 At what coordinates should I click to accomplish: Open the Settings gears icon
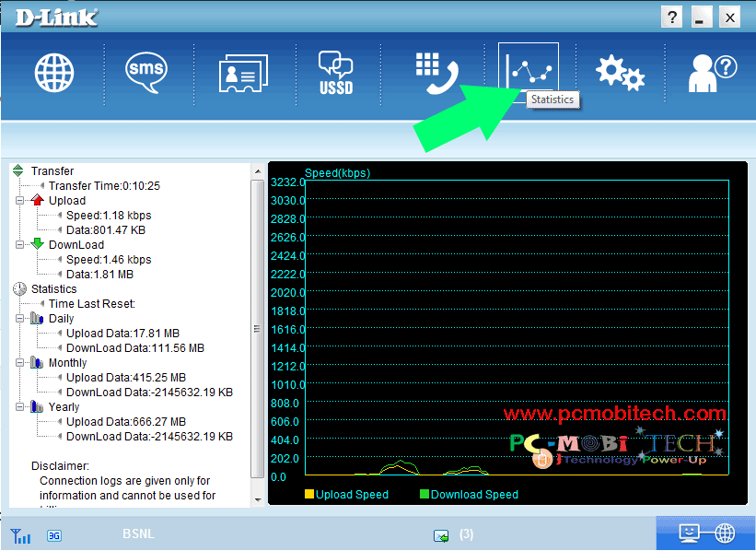620,73
